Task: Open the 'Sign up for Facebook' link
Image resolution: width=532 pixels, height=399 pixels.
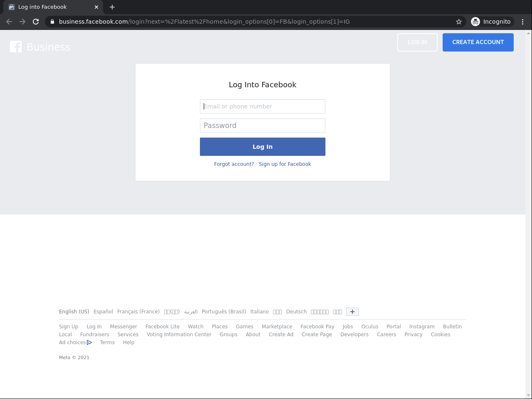Action: (x=285, y=164)
